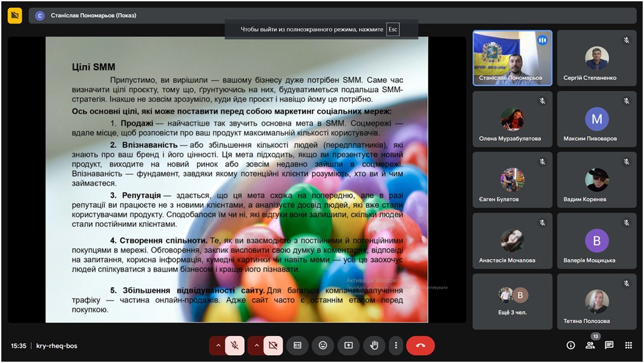Click Євген Булатов's profile photo avatar
644x363 pixels.
pyautogui.click(x=512, y=180)
